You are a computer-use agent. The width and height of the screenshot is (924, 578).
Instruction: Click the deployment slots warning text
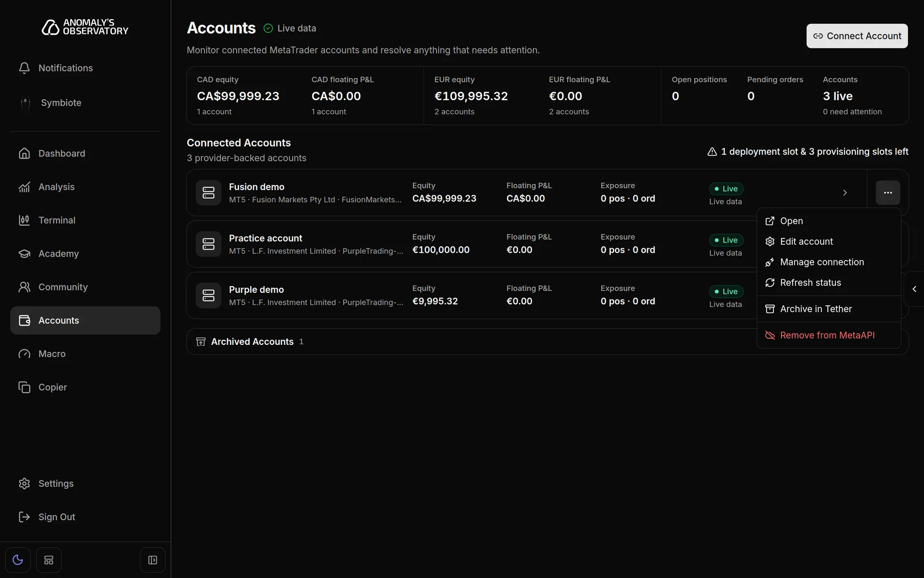pyautogui.click(x=808, y=152)
